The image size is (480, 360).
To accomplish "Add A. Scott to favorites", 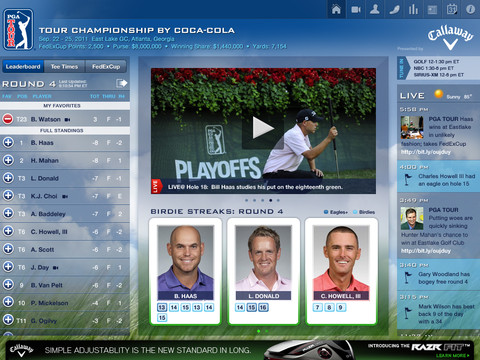I will 8,249.
